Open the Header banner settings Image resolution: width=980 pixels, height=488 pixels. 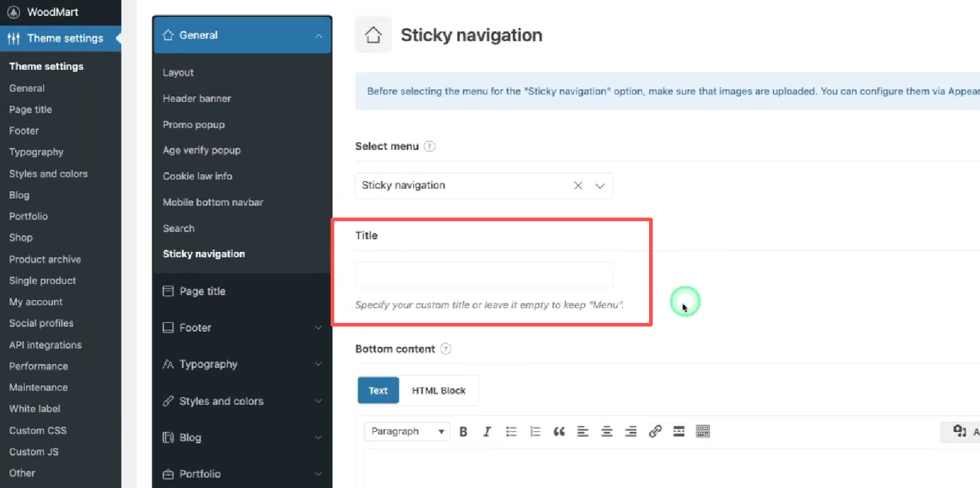(197, 98)
